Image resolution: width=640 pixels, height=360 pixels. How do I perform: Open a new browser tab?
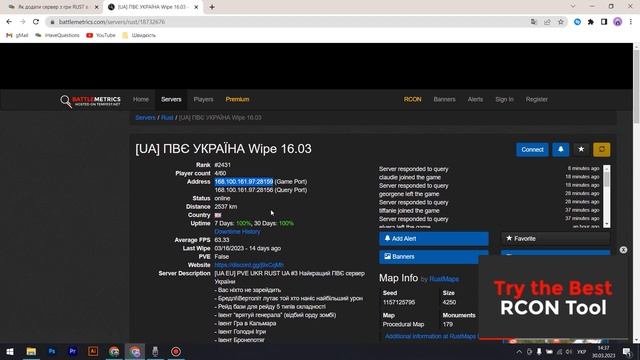coord(212,7)
